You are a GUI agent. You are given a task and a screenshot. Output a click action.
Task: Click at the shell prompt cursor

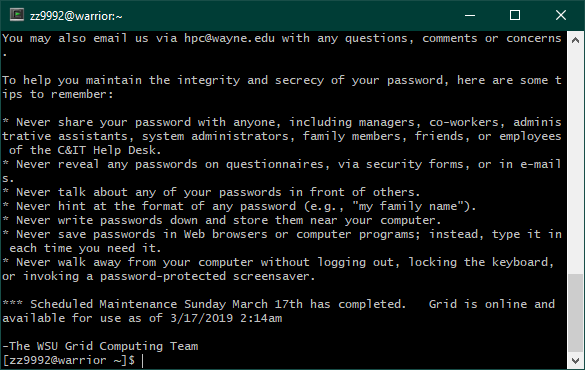click(143, 361)
